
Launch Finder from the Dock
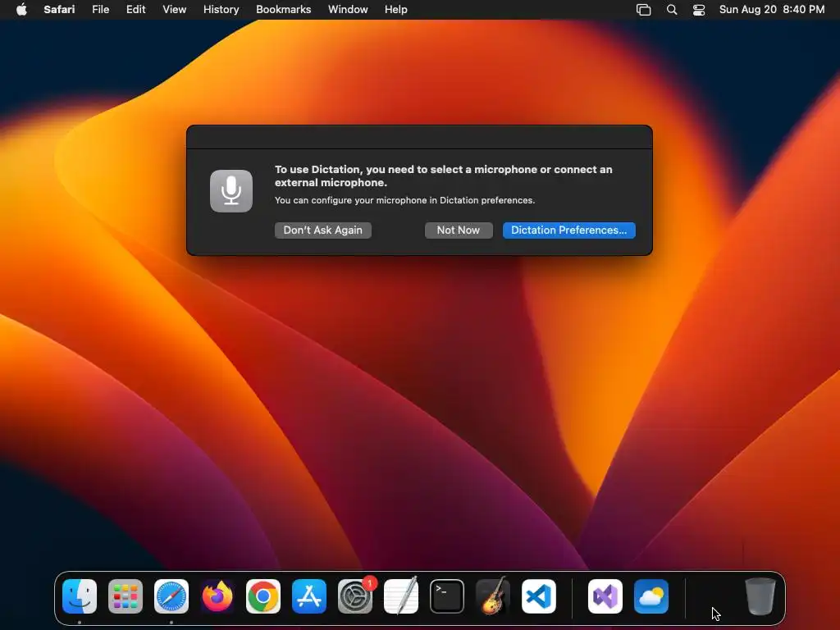[x=80, y=596]
